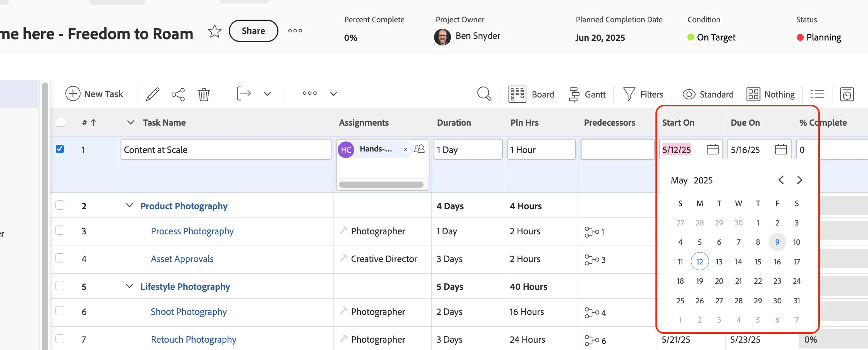Favorite the project with the star icon
The width and height of the screenshot is (868, 350).
(214, 31)
